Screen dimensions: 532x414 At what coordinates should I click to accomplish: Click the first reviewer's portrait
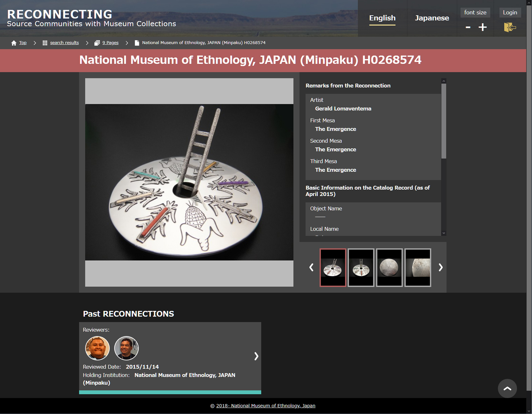click(97, 348)
